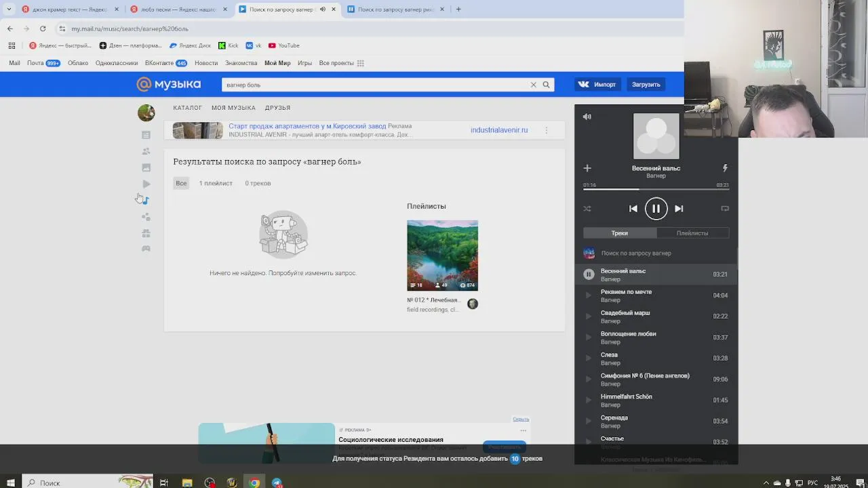This screenshot has height=488, width=868.
Task: Pause the currently playing track
Action: 656,209
